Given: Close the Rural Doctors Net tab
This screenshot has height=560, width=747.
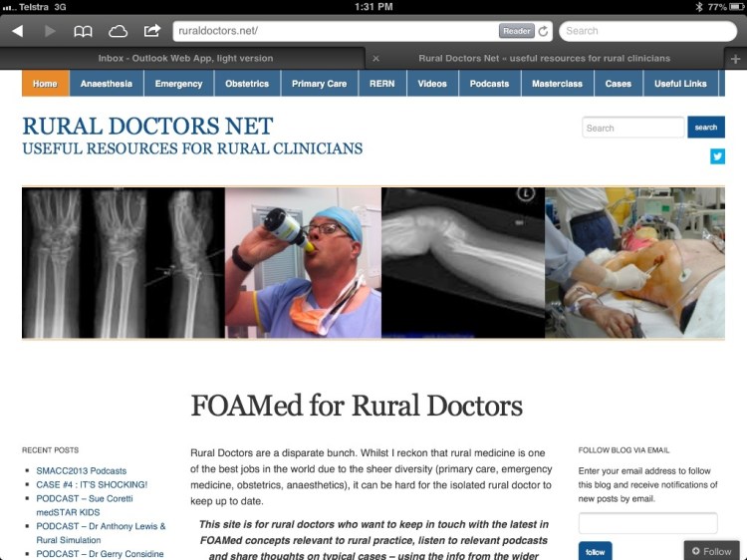Looking at the screenshot, I should [375, 59].
